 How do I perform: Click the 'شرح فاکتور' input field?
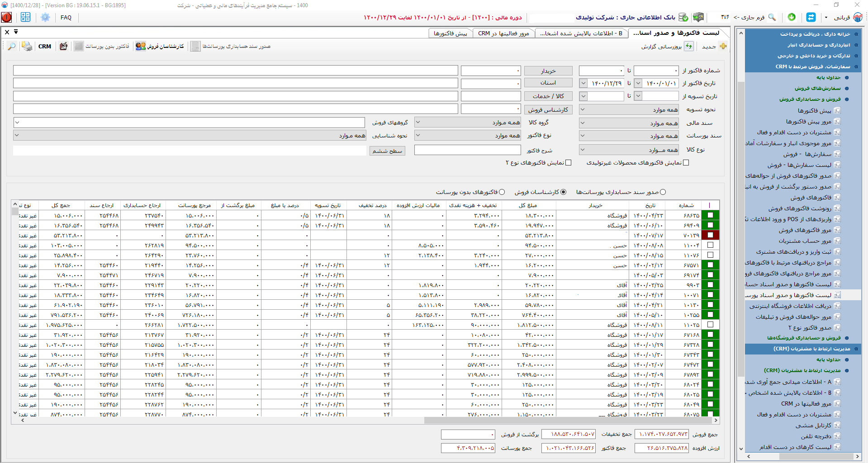point(468,150)
